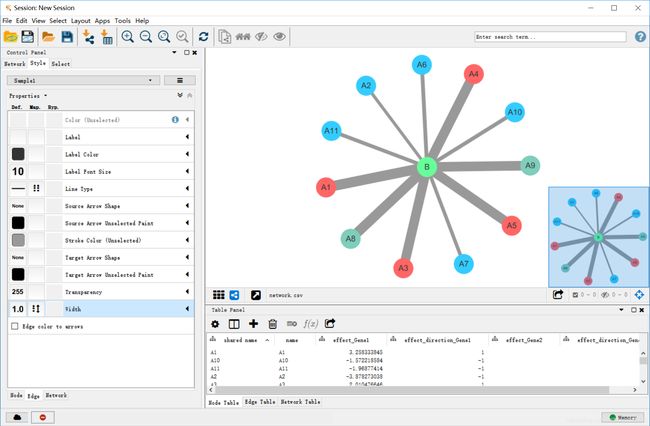650x426 pixels.
Task: Click the table horizontal scrollbar
Action: (x=412, y=390)
